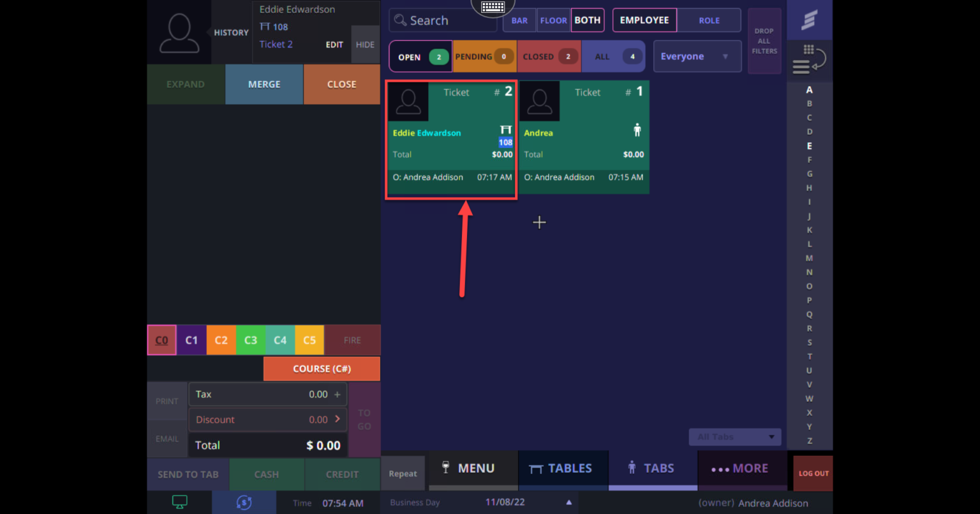Click the table icon on Ticket 2
The height and width of the screenshot is (514, 980).
click(x=505, y=130)
